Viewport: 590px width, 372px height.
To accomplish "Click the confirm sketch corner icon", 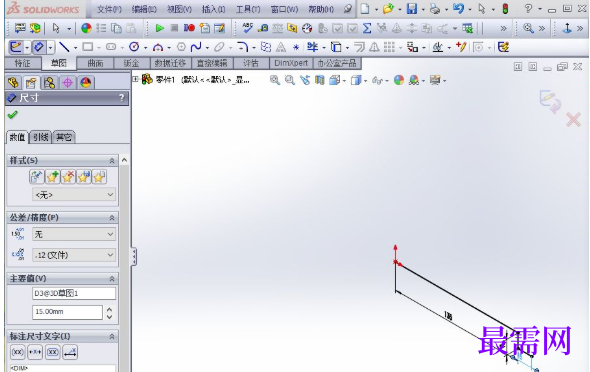I will (550, 101).
